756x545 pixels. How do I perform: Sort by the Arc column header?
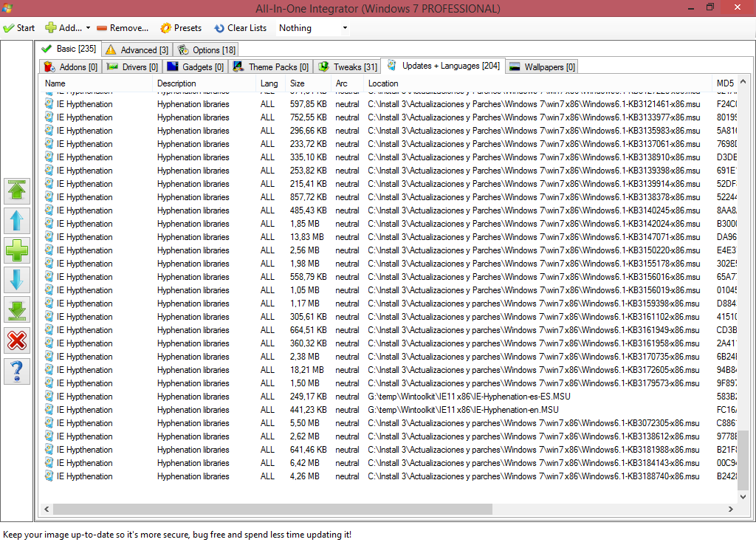(x=348, y=83)
